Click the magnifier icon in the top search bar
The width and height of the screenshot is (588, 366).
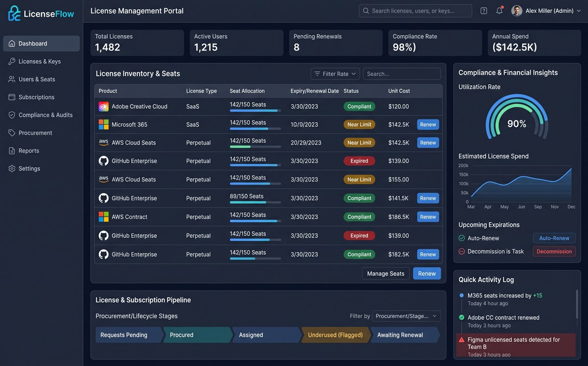pos(366,11)
